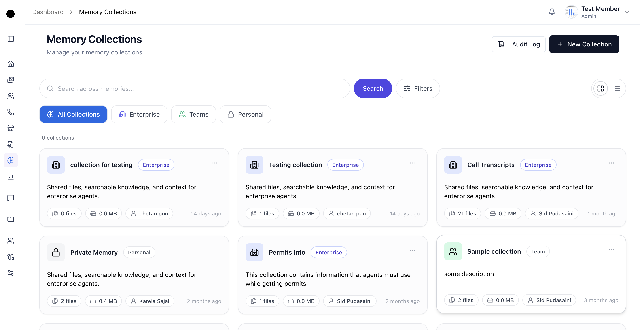The width and height of the screenshot is (644, 330).
Task: Click the Test Member avatar image
Action: [x=571, y=12]
